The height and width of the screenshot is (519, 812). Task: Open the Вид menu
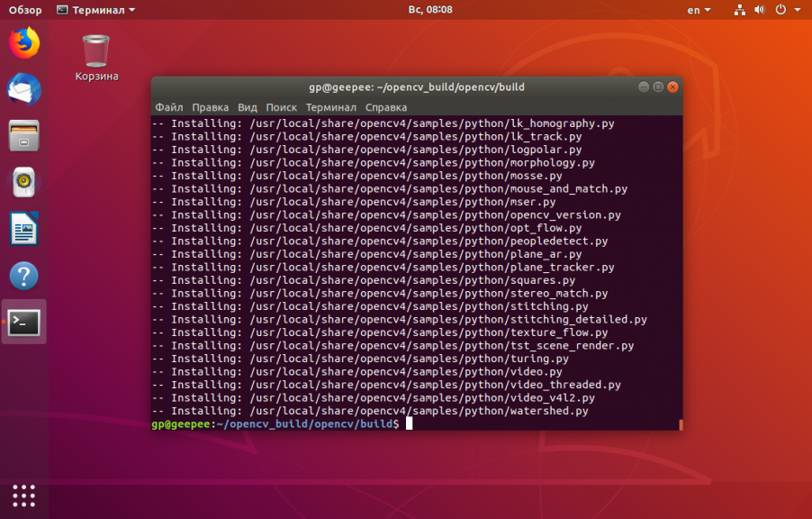click(x=248, y=107)
